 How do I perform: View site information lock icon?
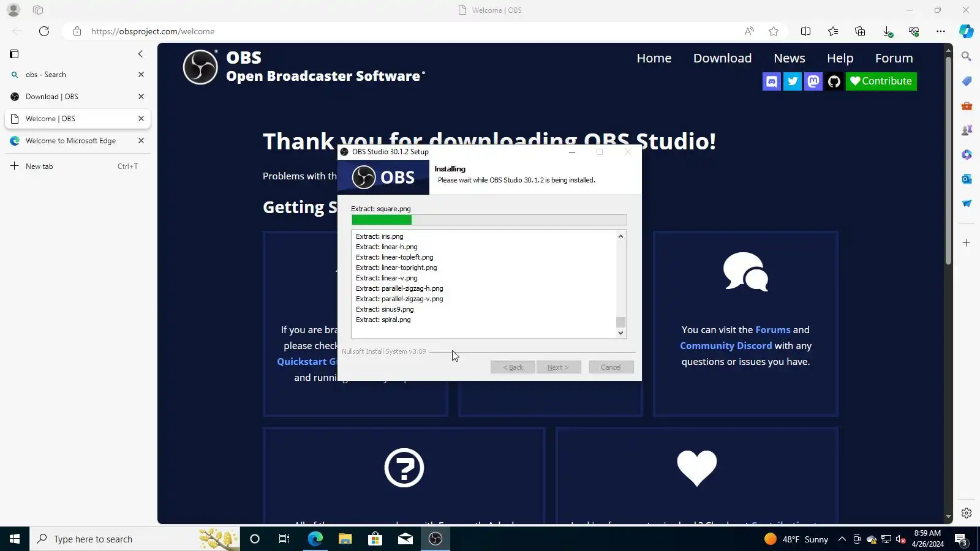[77, 31]
